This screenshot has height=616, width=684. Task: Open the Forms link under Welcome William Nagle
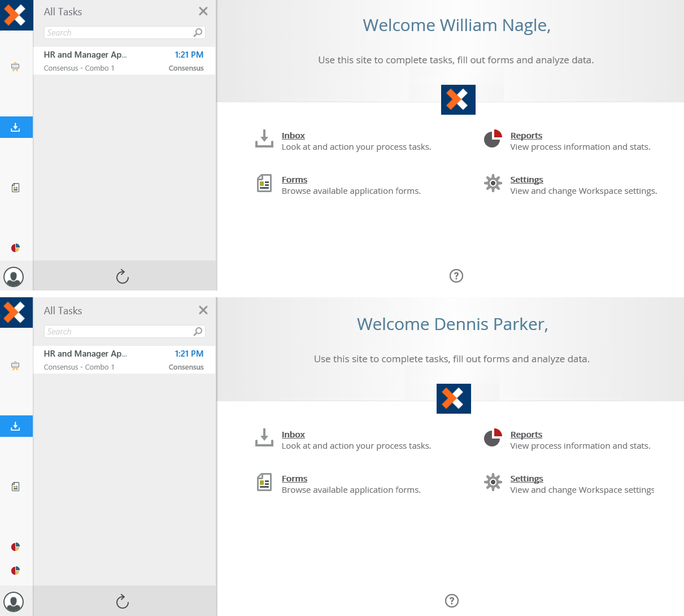(294, 180)
